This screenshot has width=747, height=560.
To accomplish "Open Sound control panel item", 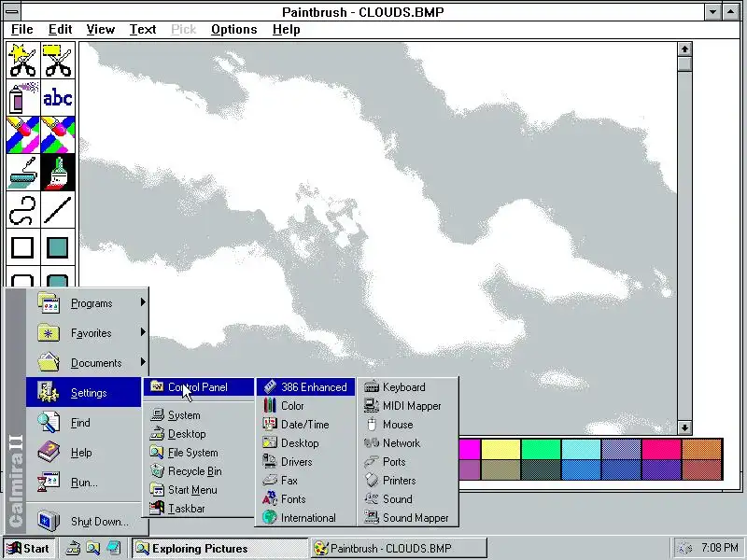I will pos(408,499).
